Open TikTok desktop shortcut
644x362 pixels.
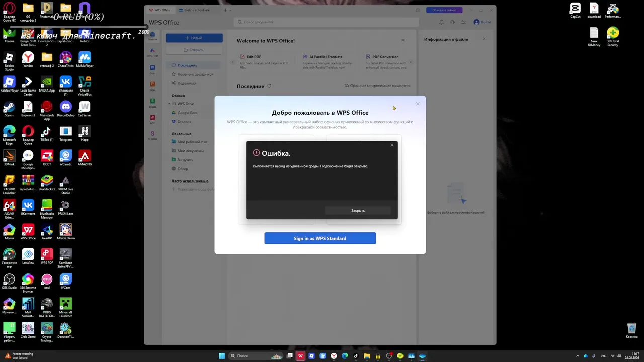click(47, 134)
